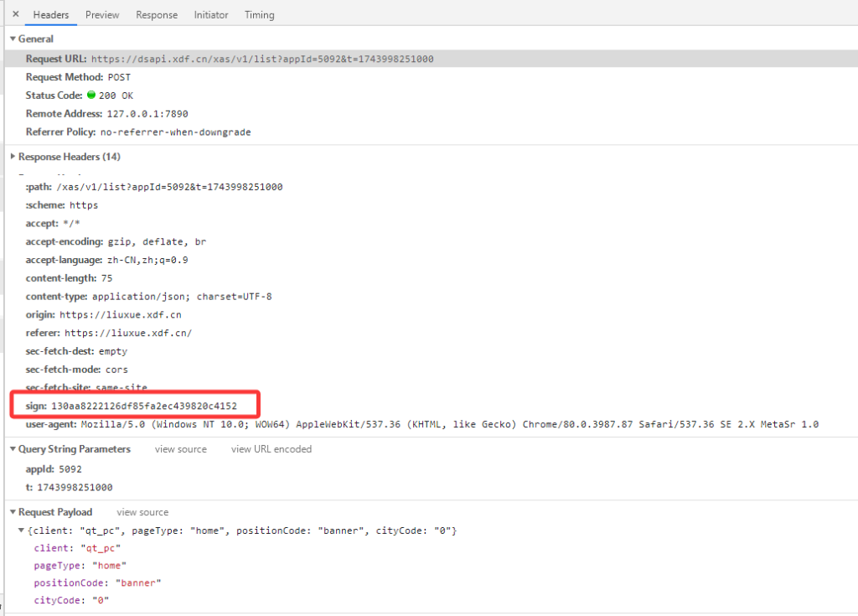The image size is (858, 616).
Task: Open the Response tab
Action: (157, 15)
